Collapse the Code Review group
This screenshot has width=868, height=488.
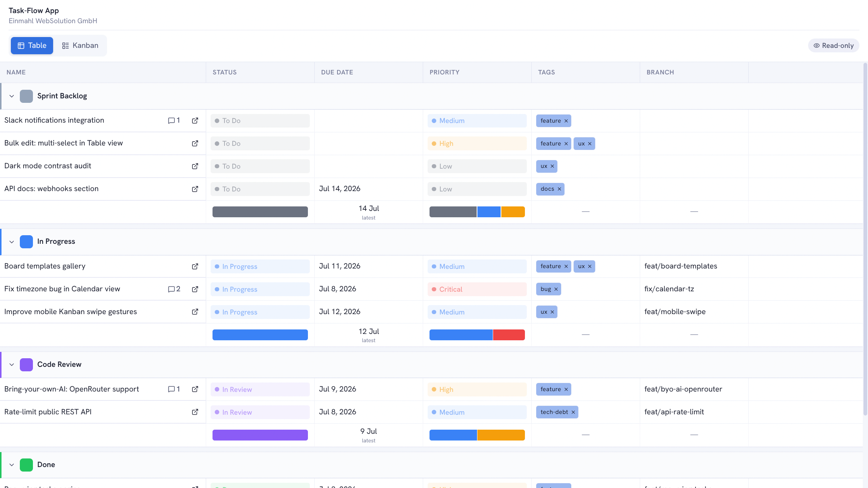(12, 365)
